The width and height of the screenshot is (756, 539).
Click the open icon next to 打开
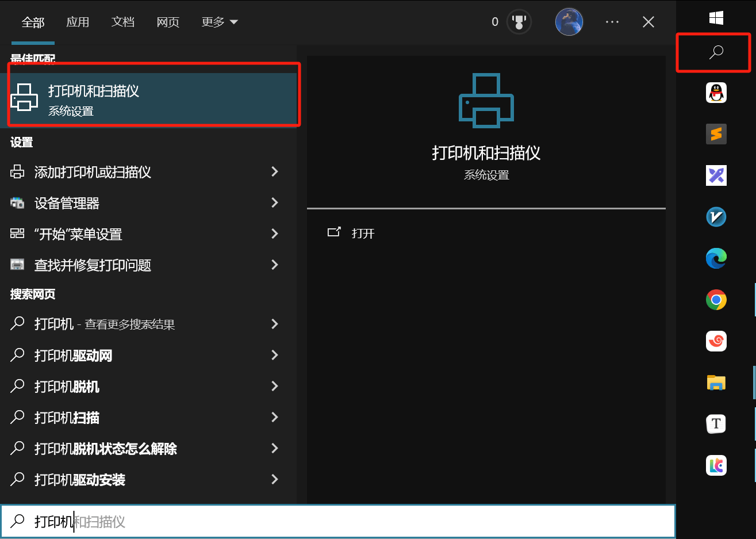click(334, 232)
